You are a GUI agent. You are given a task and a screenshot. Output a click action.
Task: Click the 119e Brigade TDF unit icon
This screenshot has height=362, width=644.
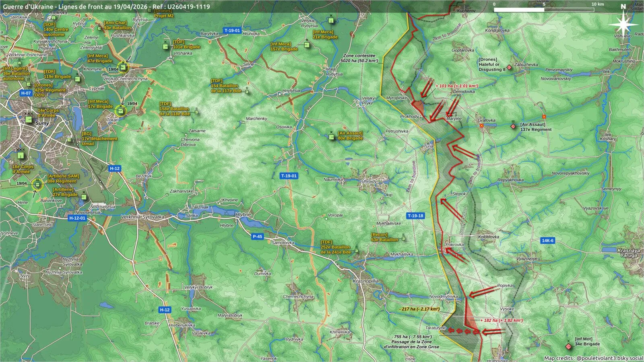pyautogui.click(x=77, y=79)
